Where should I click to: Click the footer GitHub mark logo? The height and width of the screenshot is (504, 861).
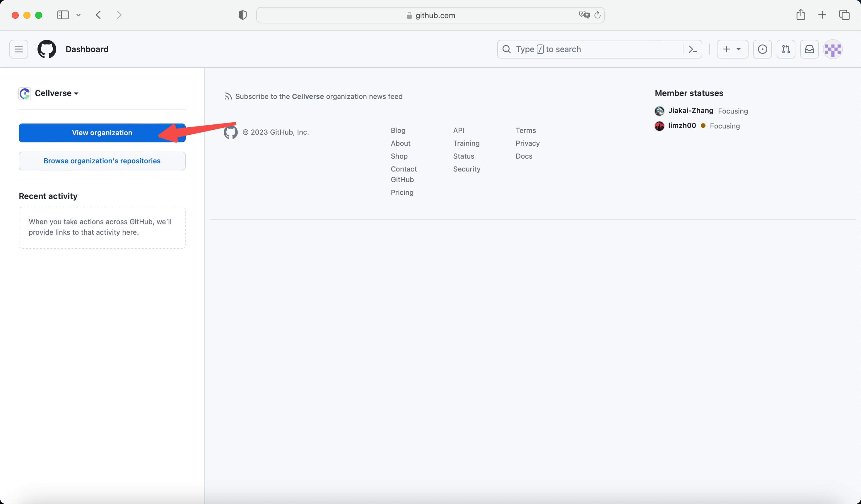tap(231, 132)
